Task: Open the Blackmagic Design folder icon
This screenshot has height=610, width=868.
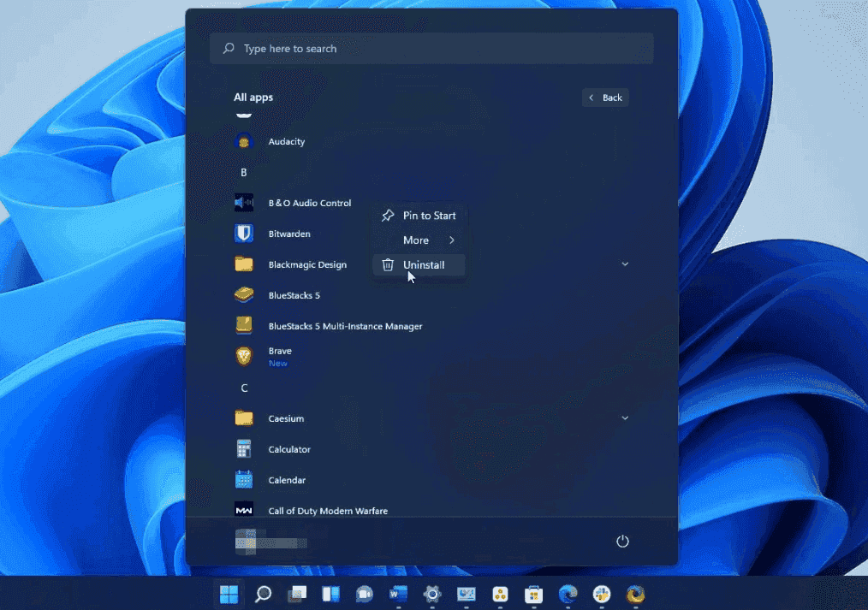Action: pyautogui.click(x=244, y=264)
